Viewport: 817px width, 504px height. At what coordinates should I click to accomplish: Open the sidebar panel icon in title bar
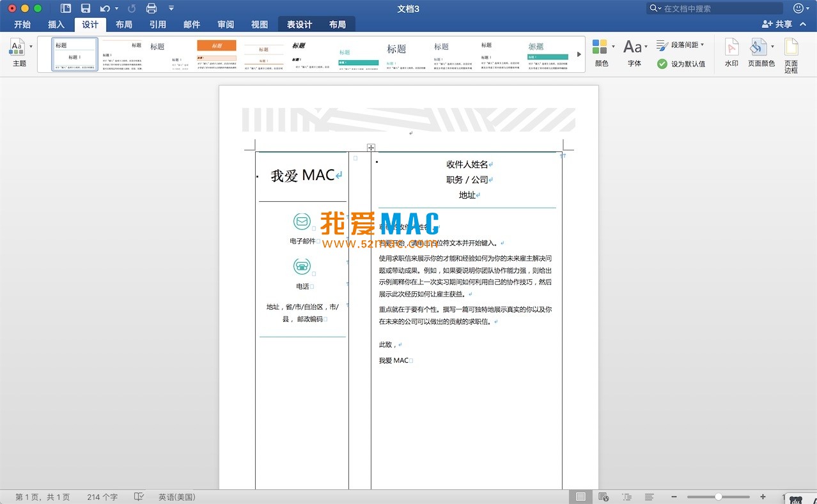[66, 8]
